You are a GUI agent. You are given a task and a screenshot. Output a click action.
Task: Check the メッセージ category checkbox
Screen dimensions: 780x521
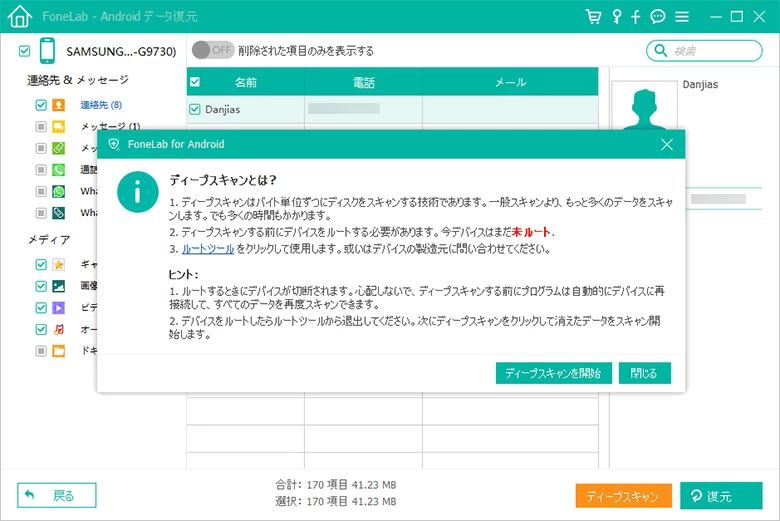click(41, 127)
